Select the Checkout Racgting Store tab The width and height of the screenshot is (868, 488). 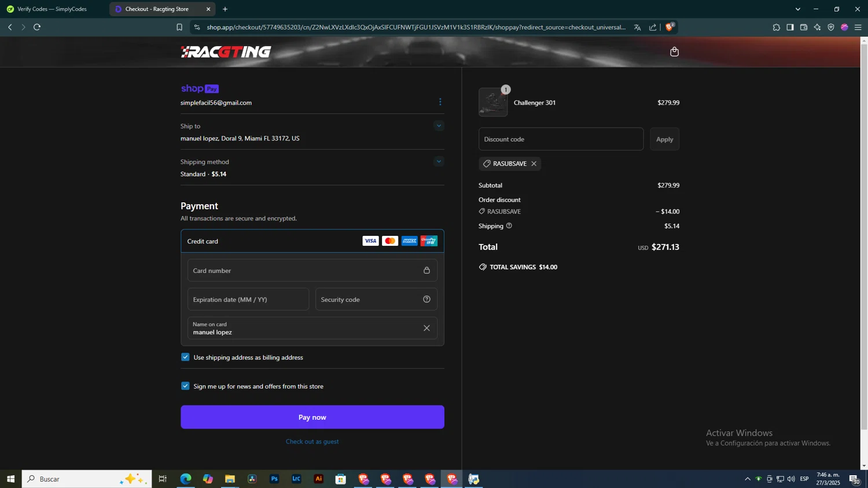[x=156, y=9]
